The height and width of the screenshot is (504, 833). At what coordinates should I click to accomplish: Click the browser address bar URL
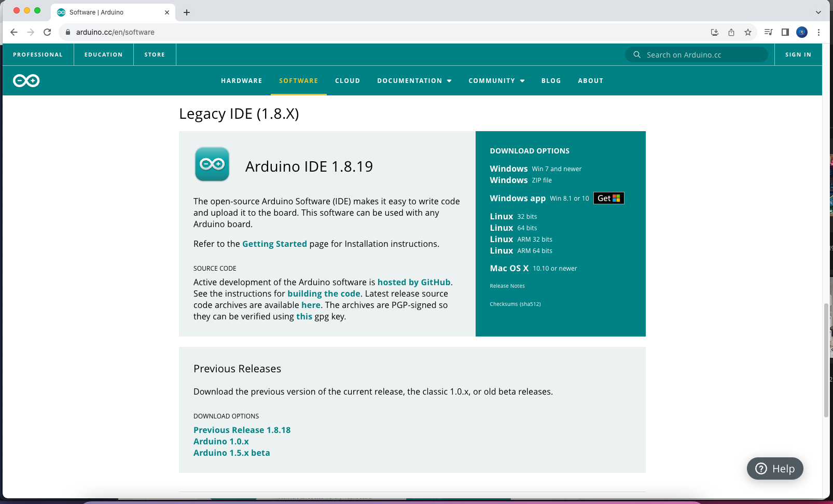coord(115,32)
